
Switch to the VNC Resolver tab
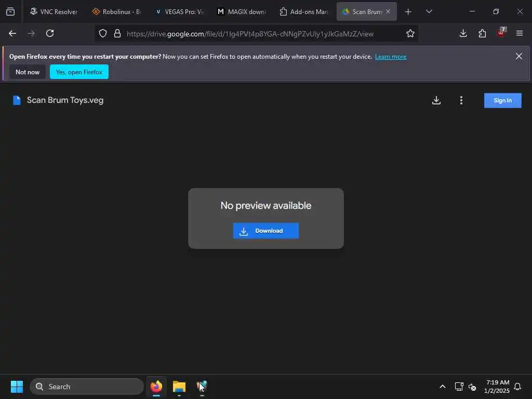(x=54, y=11)
